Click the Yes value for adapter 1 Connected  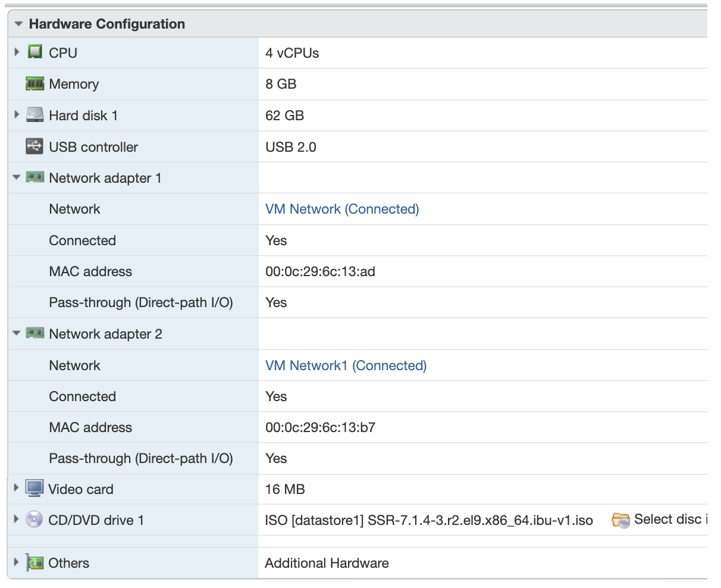pos(276,240)
